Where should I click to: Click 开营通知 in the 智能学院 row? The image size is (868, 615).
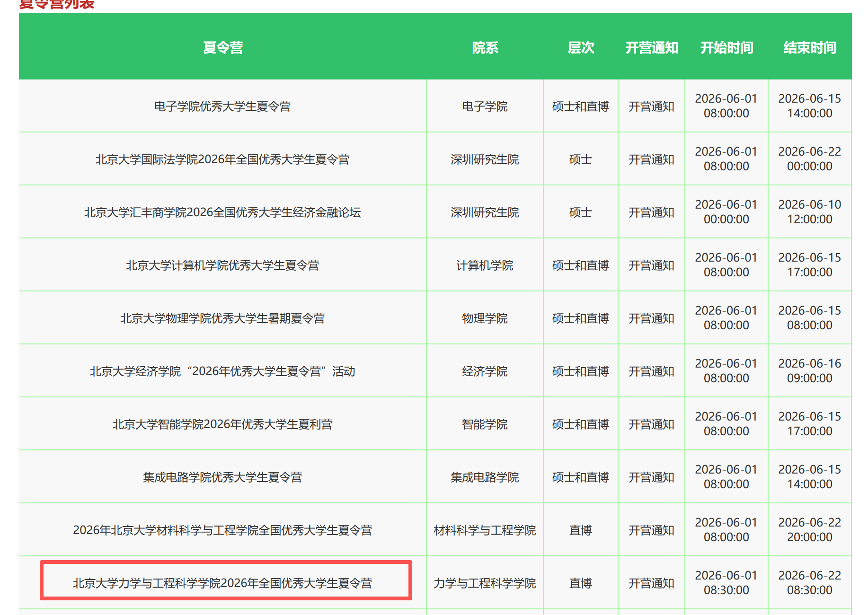click(x=651, y=424)
